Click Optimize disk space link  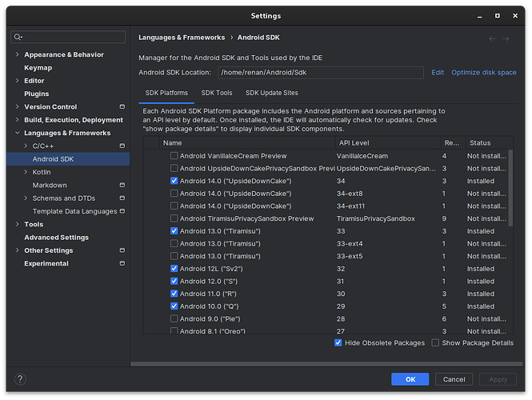click(483, 72)
